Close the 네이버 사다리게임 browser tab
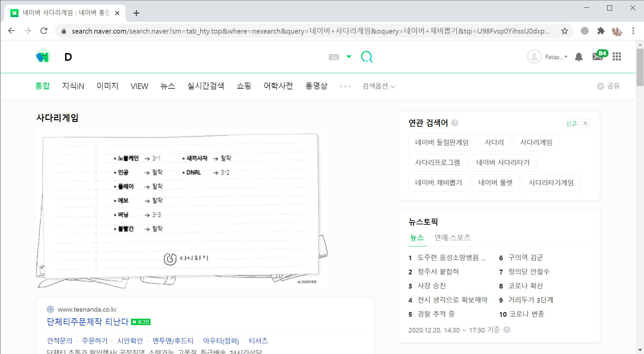644x354 pixels. click(x=117, y=13)
